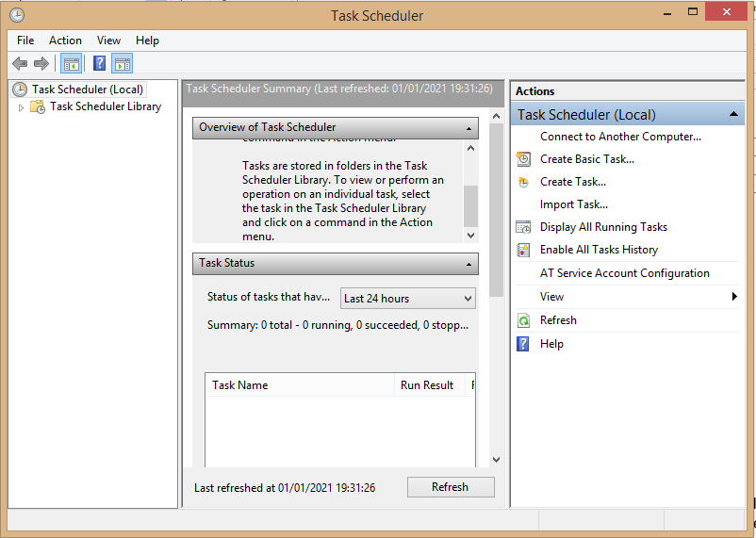This screenshot has height=538, width=756.
Task: Click the Create Task icon
Action: 523,182
